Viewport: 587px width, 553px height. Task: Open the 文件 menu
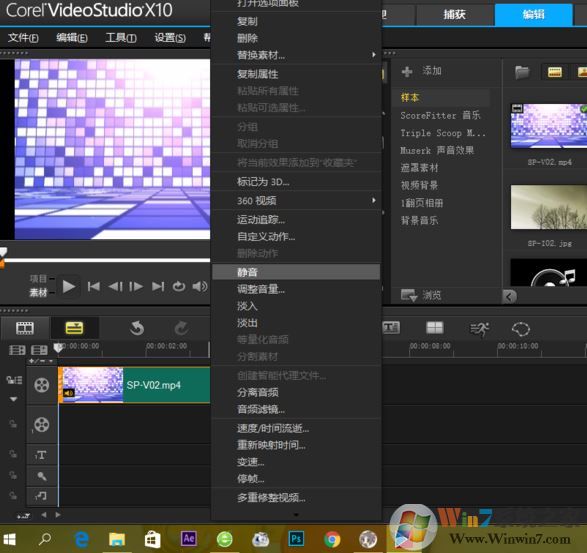point(23,38)
